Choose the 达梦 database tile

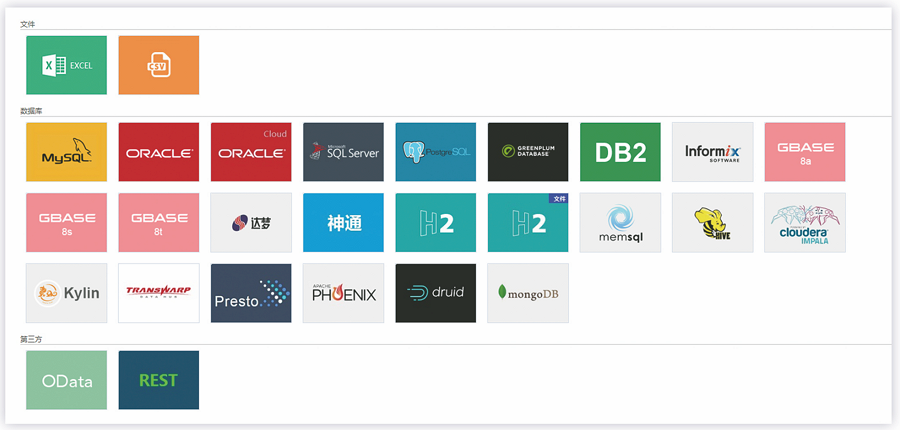[x=251, y=222]
